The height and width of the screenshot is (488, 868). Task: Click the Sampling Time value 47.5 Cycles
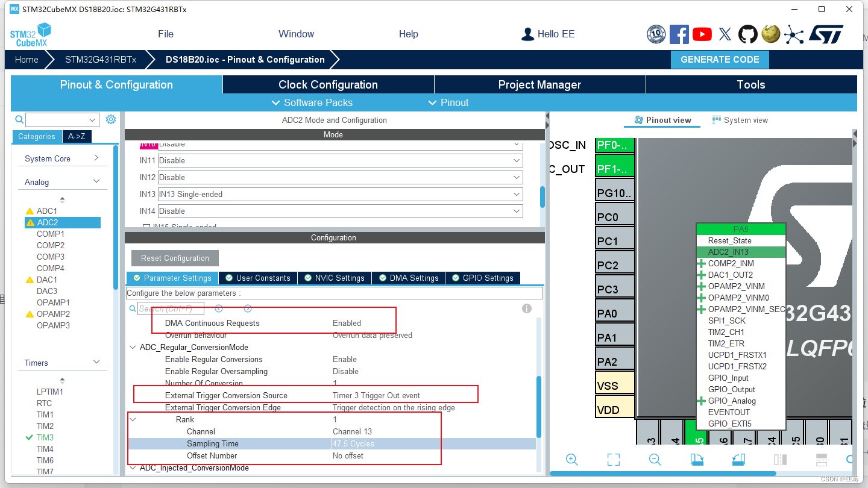(x=353, y=444)
